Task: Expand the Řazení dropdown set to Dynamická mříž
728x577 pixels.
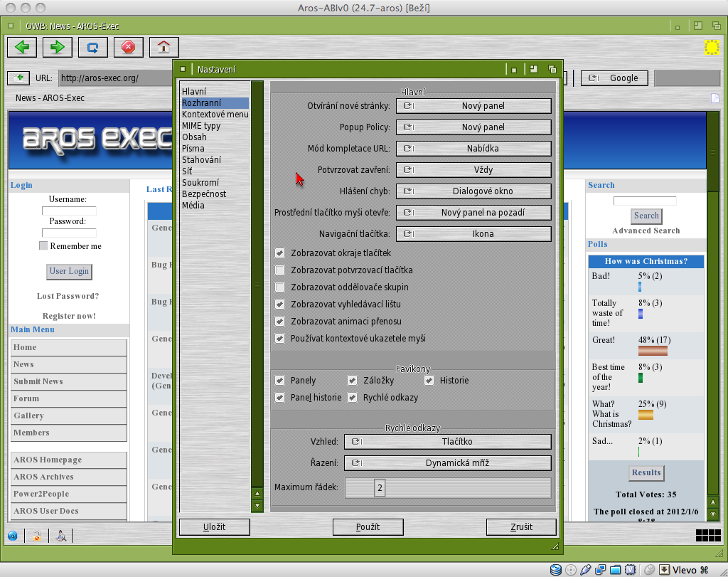Action: coord(448,463)
